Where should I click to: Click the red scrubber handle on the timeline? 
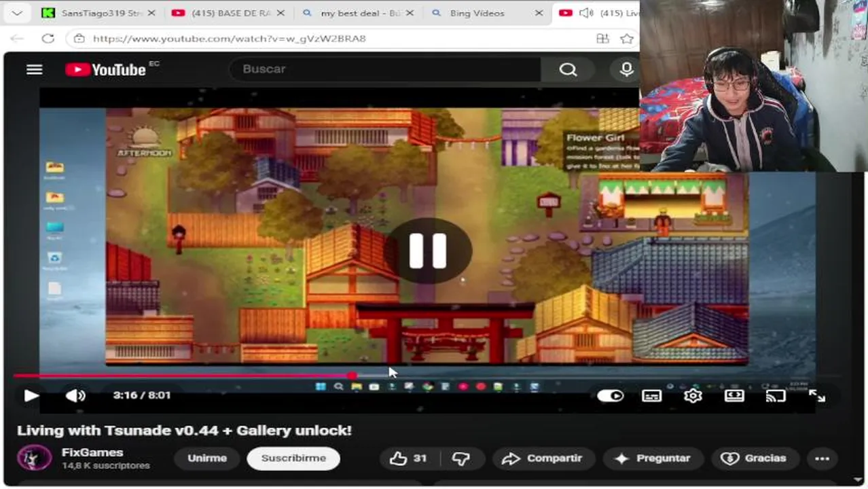(x=352, y=375)
